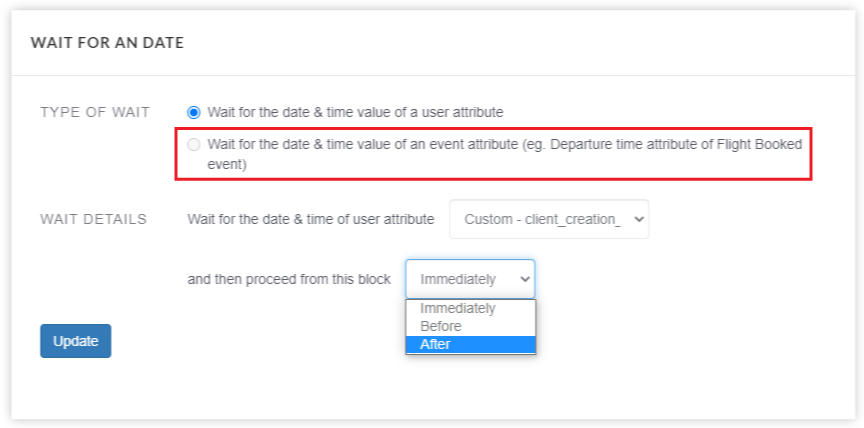Image resolution: width=864 pixels, height=428 pixels.
Task: Click the horizontal divider under the dialog heading
Action: coord(433,75)
